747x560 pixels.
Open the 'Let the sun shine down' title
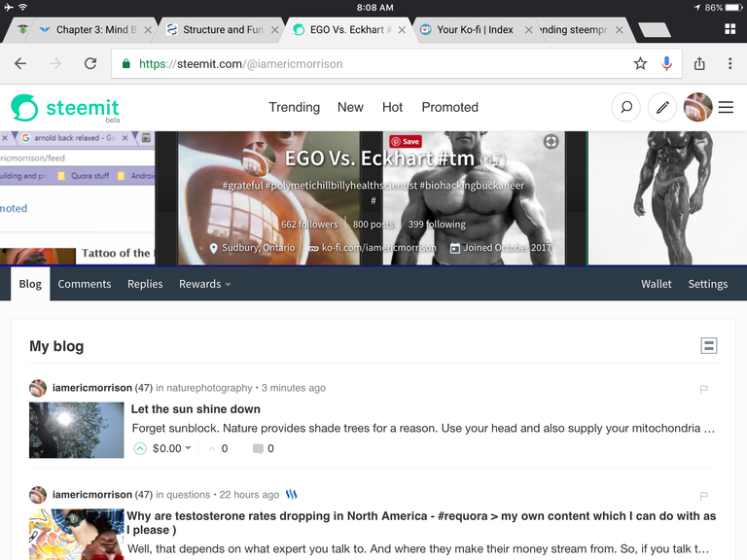click(196, 409)
